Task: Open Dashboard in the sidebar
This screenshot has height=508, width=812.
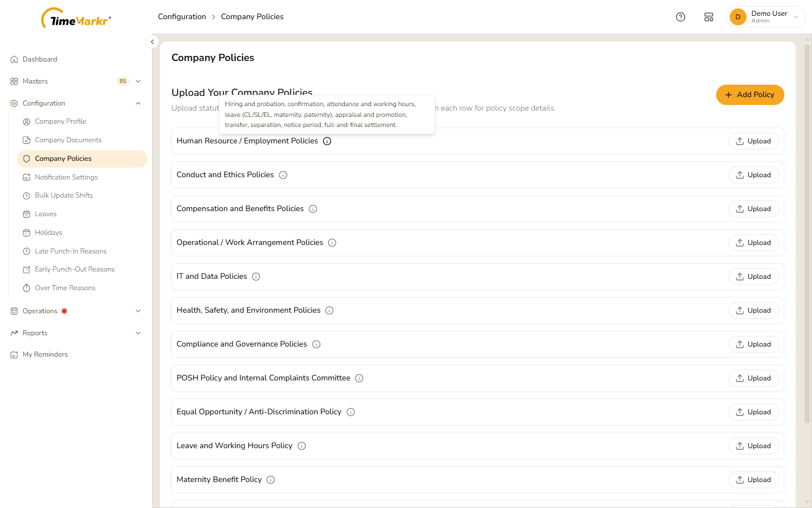Action: click(x=76, y=59)
